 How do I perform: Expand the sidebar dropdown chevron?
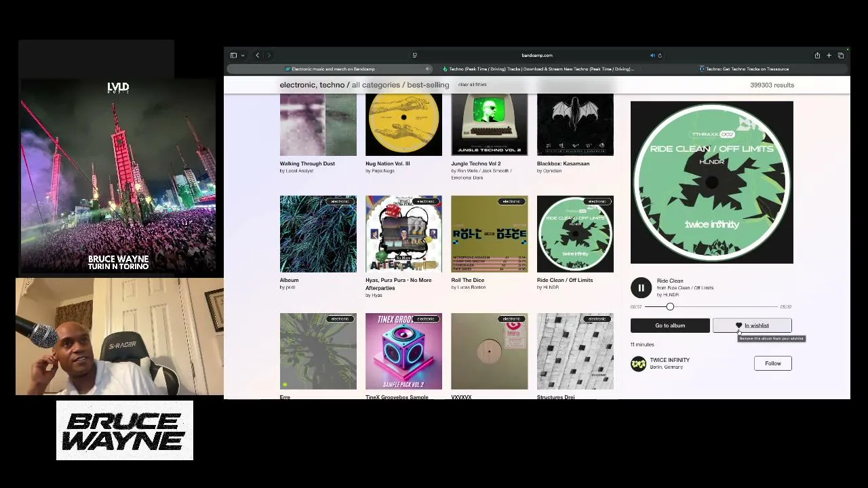[242, 56]
